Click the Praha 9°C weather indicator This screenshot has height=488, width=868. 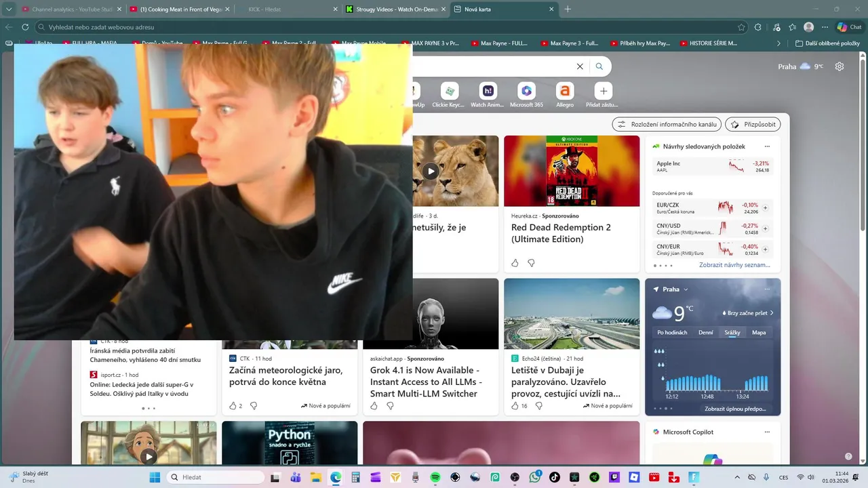point(801,66)
